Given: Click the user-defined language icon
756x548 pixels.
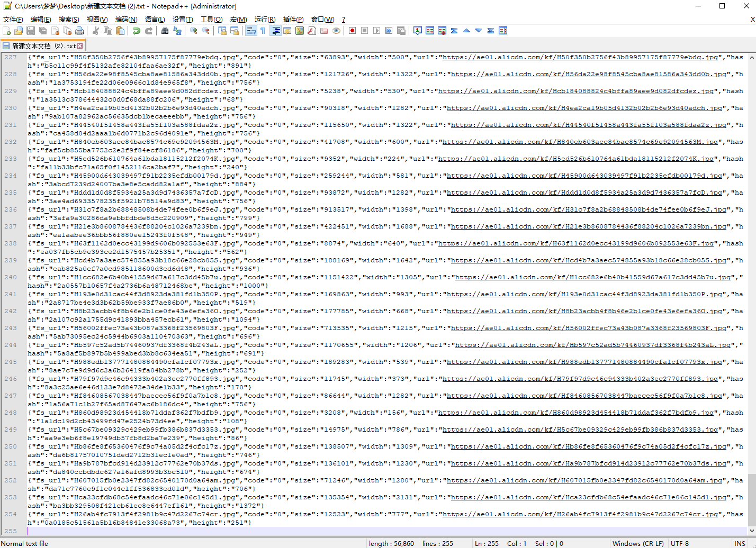Looking at the screenshot, I should point(287,31).
